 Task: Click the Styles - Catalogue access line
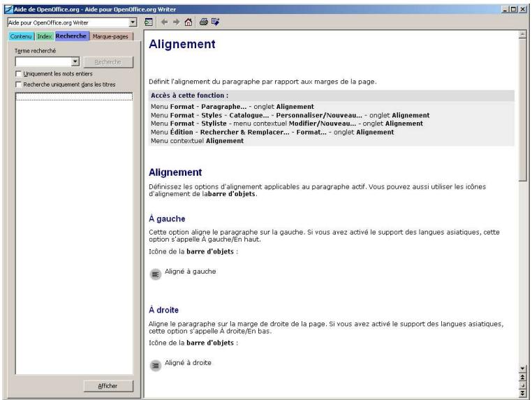tap(290, 115)
